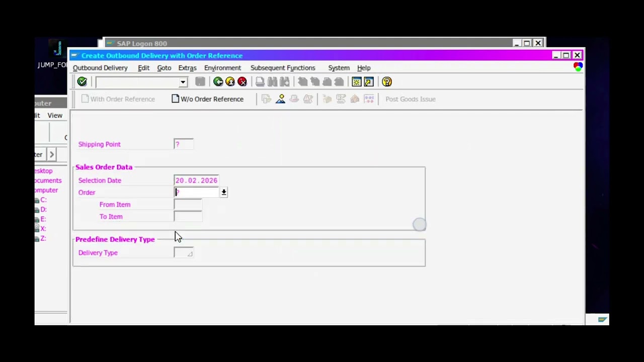The width and height of the screenshot is (644, 362).
Task: Click the yellow Exit arrow icon
Action: (230, 81)
